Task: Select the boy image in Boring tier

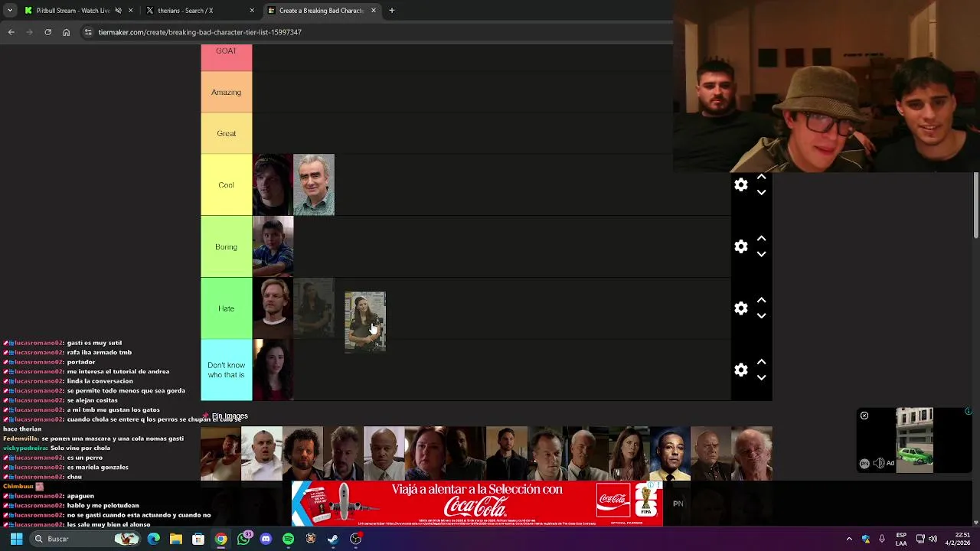Action: click(x=273, y=246)
